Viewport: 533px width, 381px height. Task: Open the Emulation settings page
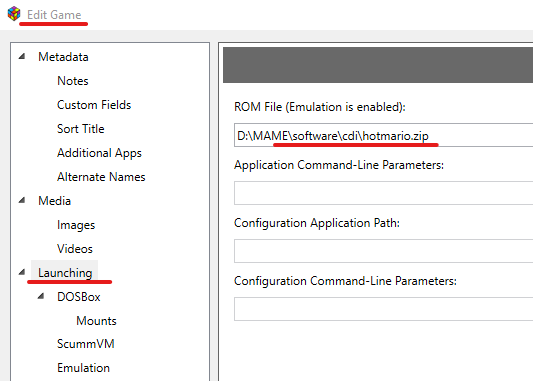83,368
